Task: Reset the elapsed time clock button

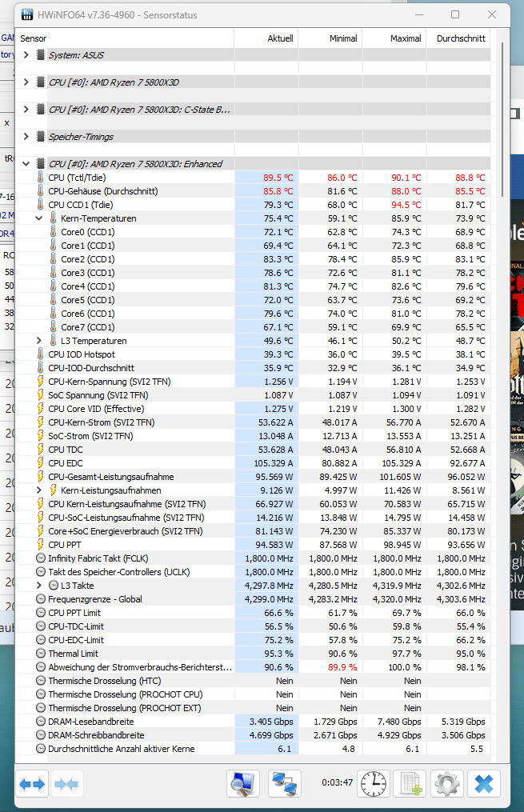Action: tap(374, 783)
